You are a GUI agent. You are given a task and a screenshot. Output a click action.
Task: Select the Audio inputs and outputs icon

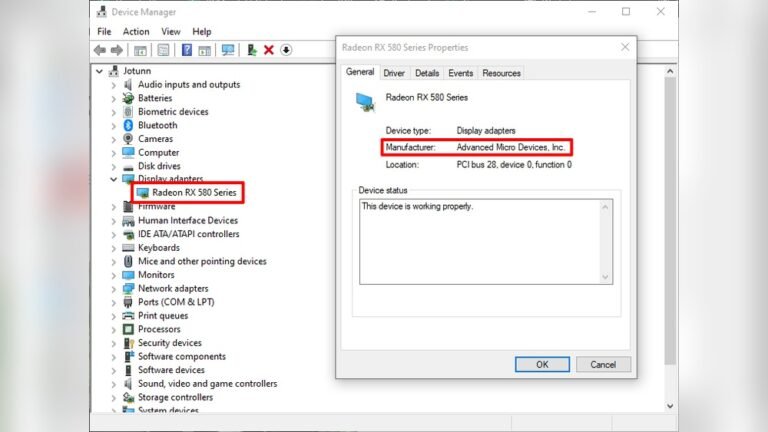tap(128, 85)
